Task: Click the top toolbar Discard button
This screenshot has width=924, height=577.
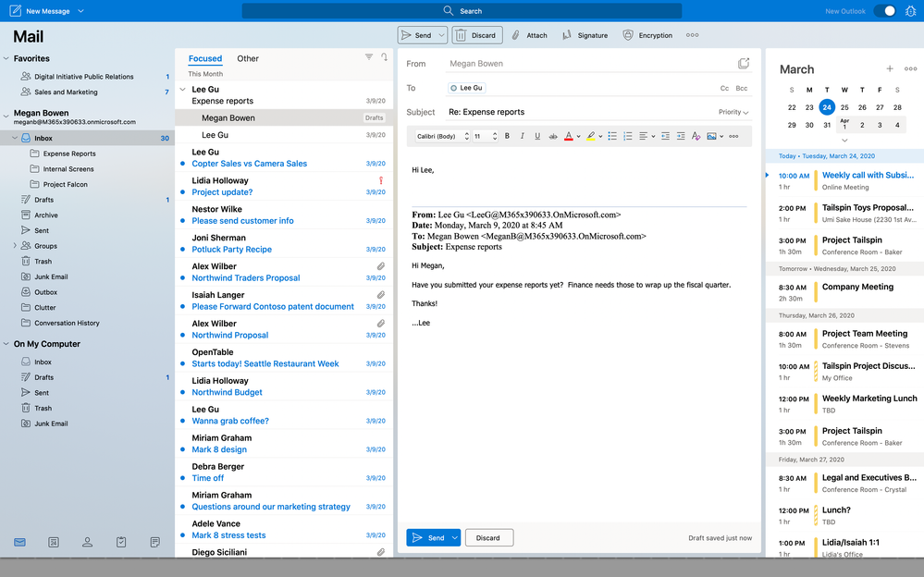Action: click(x=477, y=35)
